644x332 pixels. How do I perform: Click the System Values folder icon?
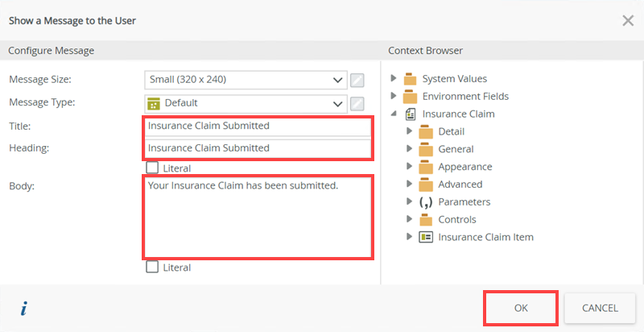tap(410, 78)
